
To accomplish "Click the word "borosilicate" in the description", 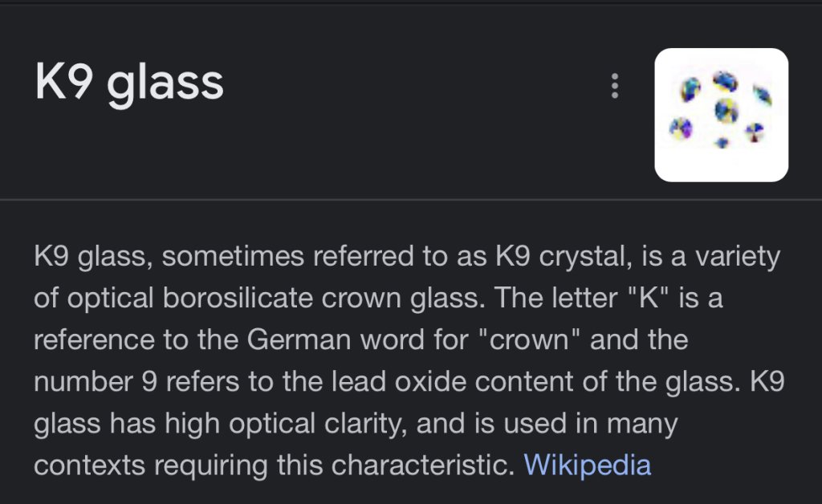I will point(217,299).
